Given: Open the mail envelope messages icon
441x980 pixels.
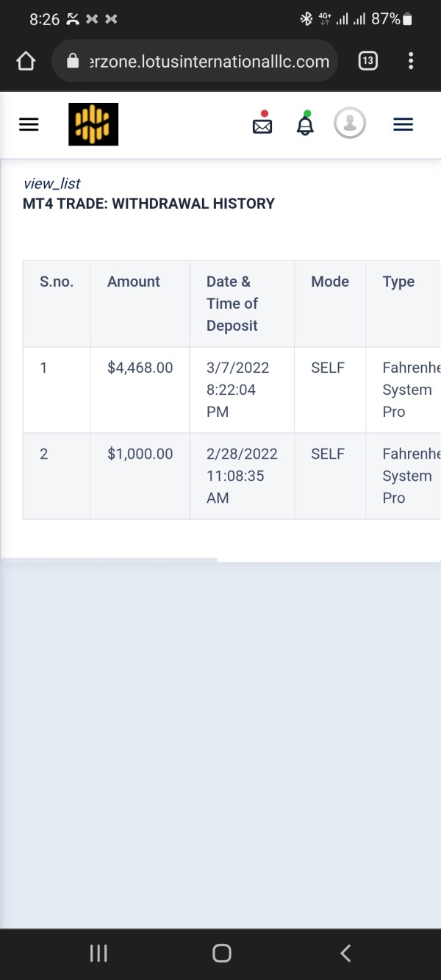Looking at the screenshot, I should pyautogui.click(x=262, y=124).
